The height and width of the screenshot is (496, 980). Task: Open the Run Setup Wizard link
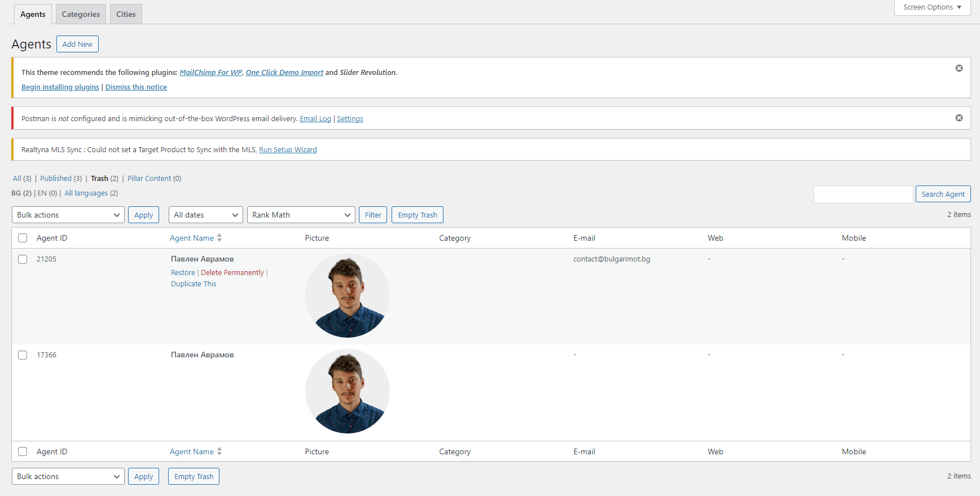tap(288, 150)
